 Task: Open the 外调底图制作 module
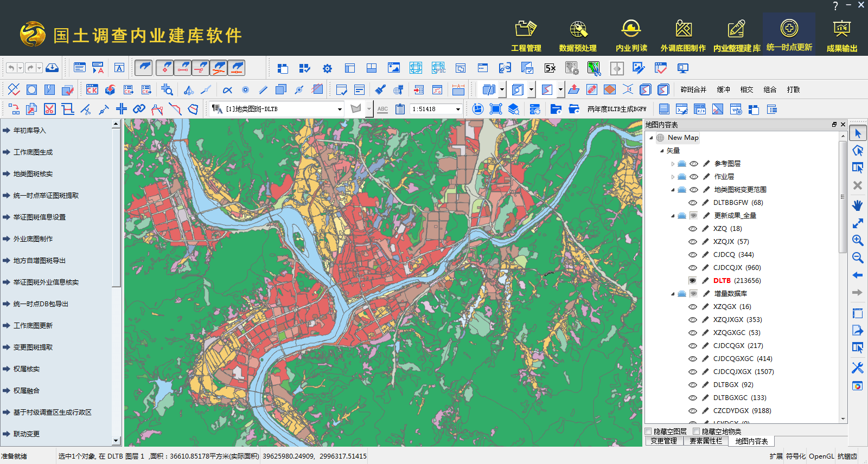pyautogui.click(x=683, y=36)
